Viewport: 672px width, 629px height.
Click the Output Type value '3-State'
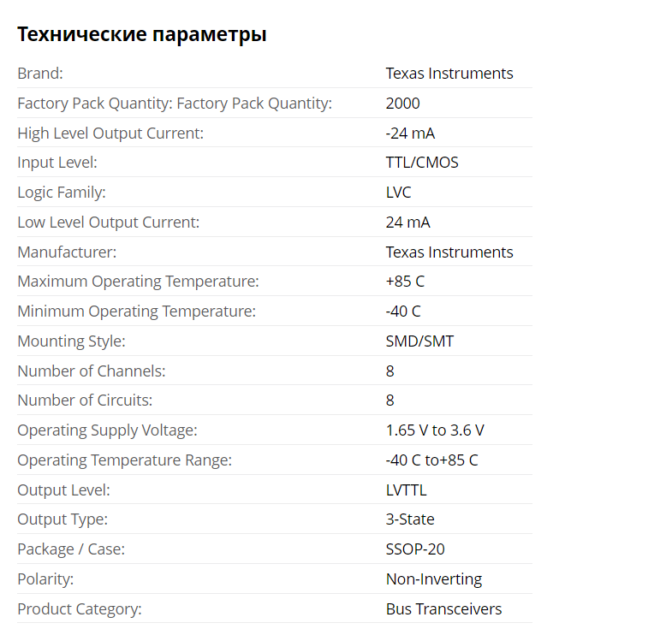410,519
